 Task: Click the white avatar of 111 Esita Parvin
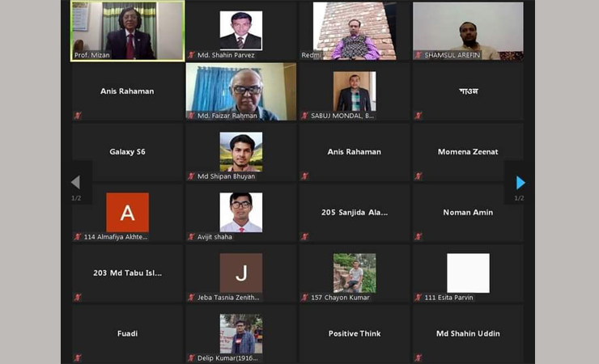[468, 273]
